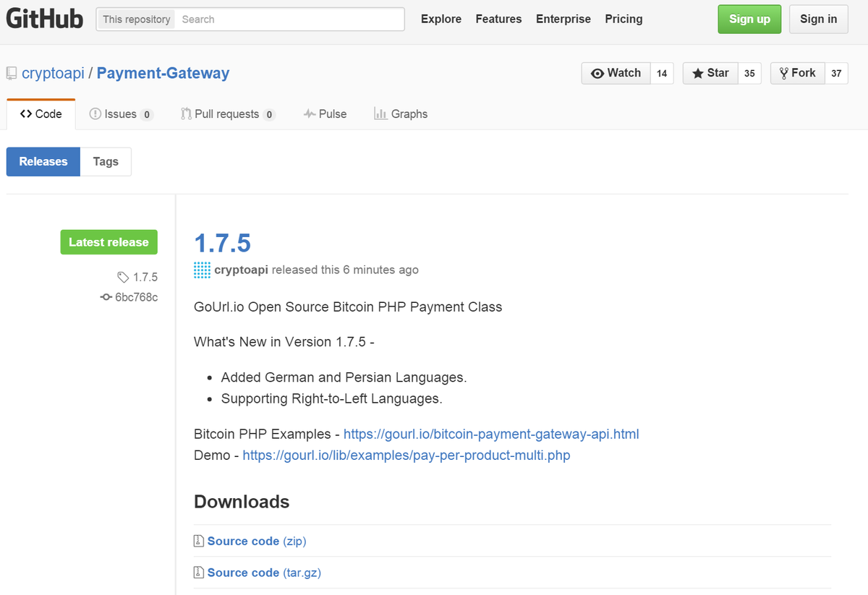This screenshot has width=868, height=595.
Task: Click the tag icon next to 1.7.5
Action: point(123,277)
